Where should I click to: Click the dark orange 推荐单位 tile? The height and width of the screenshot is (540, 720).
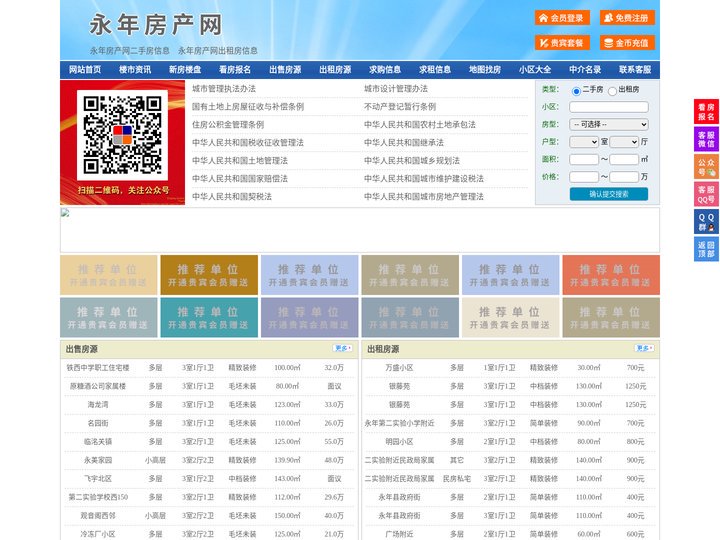tap(209, 275)
